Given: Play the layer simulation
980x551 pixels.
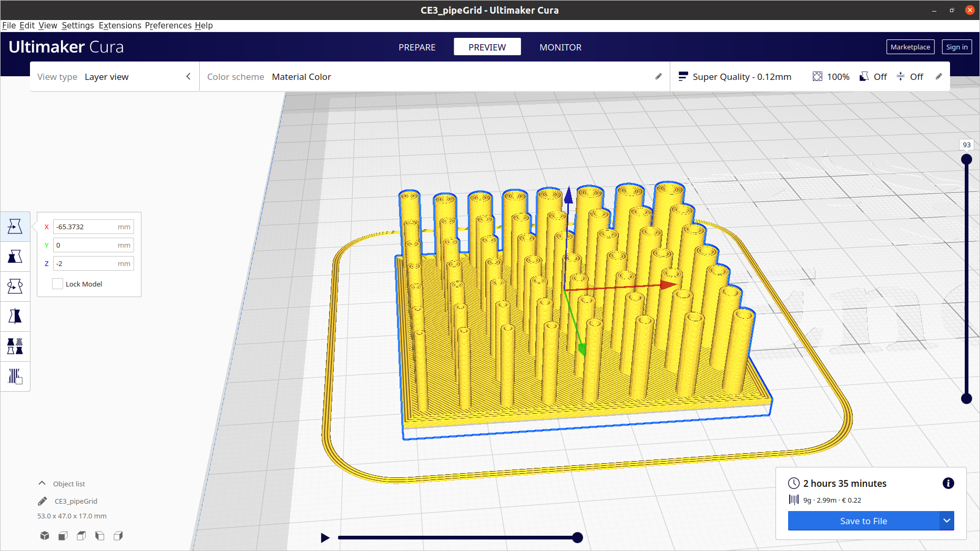Looking at the screenshot, I should 325,537.
